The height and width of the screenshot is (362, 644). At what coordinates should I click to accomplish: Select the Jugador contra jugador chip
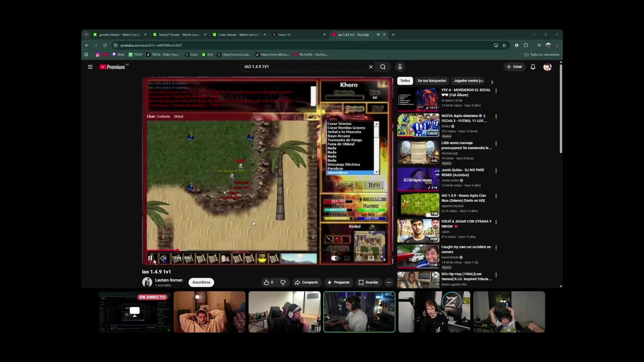point(468,80)
